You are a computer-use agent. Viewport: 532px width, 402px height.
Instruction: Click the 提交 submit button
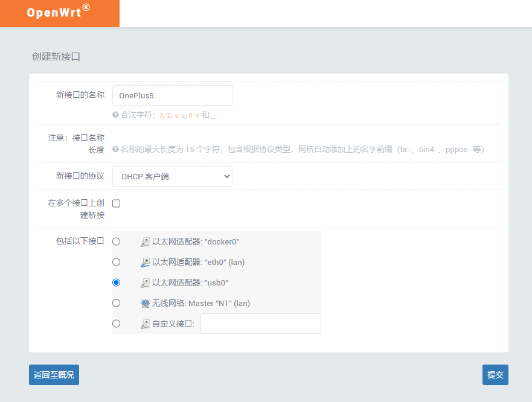(x=495, y=375)
